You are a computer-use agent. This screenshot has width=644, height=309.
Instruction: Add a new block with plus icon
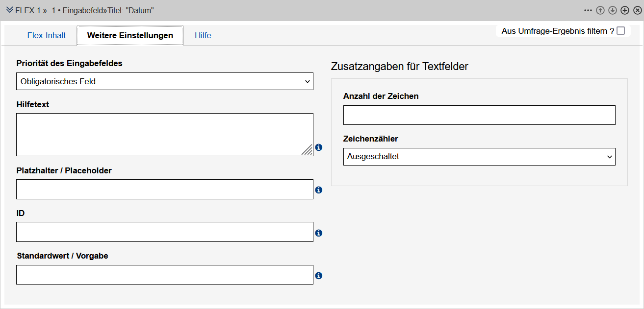(625, 10)
